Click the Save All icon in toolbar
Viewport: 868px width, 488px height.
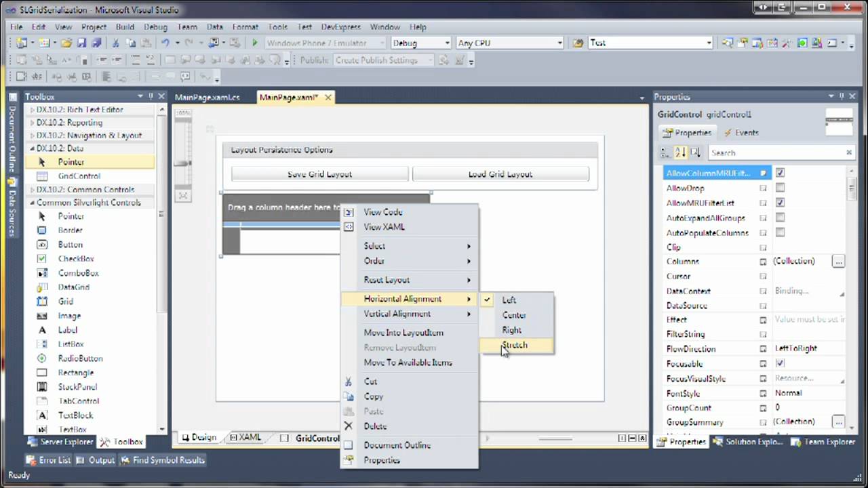(x=96, y=43)
